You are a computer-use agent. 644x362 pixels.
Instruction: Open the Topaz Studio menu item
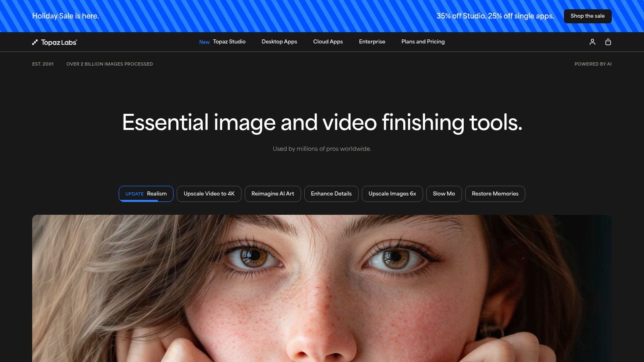229,42
